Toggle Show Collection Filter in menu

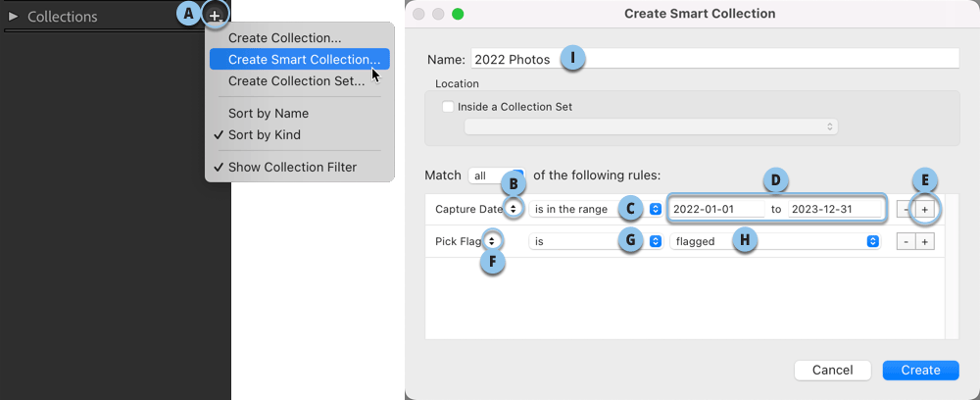pyautogui.click(x=292, y=167)
